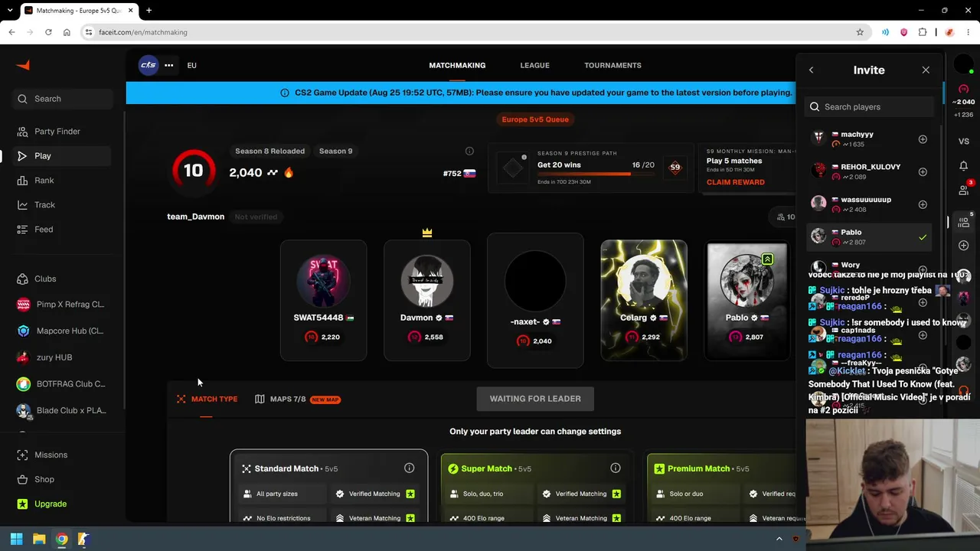Close the Invite panel
The height and width of the screenshot is (551, 980).
[926, 70]
